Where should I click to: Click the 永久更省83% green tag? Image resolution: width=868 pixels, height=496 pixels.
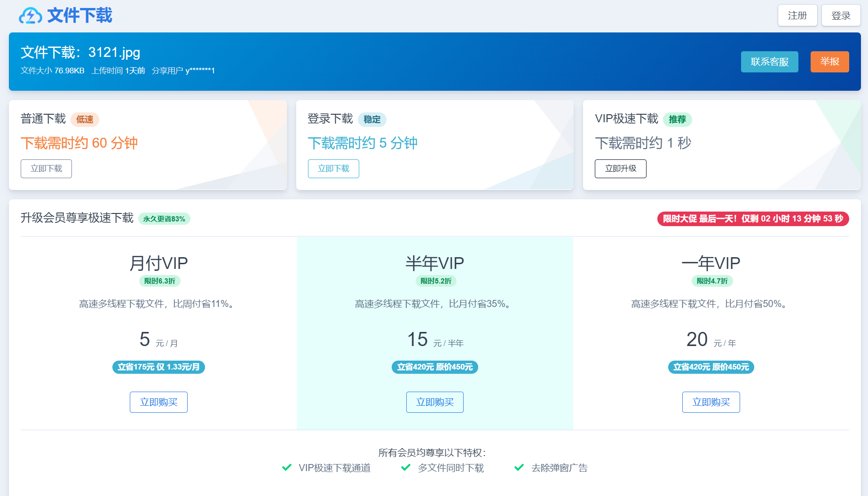pyautogui.click(x=164, y=219)
